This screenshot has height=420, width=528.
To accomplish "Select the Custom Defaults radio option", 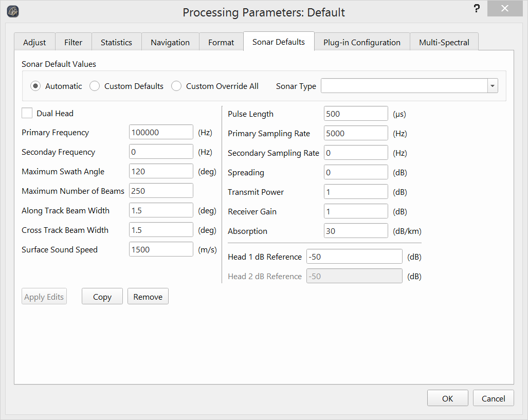I will coord(95,86).
